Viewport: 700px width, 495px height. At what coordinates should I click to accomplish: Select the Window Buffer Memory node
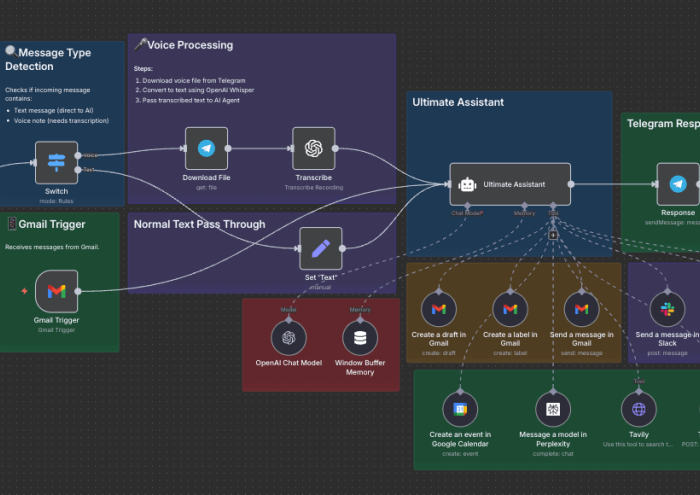360,338
